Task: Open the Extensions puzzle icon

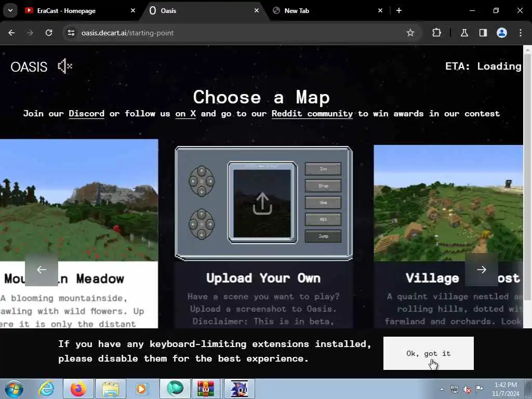Action: [x=436, y=33]
